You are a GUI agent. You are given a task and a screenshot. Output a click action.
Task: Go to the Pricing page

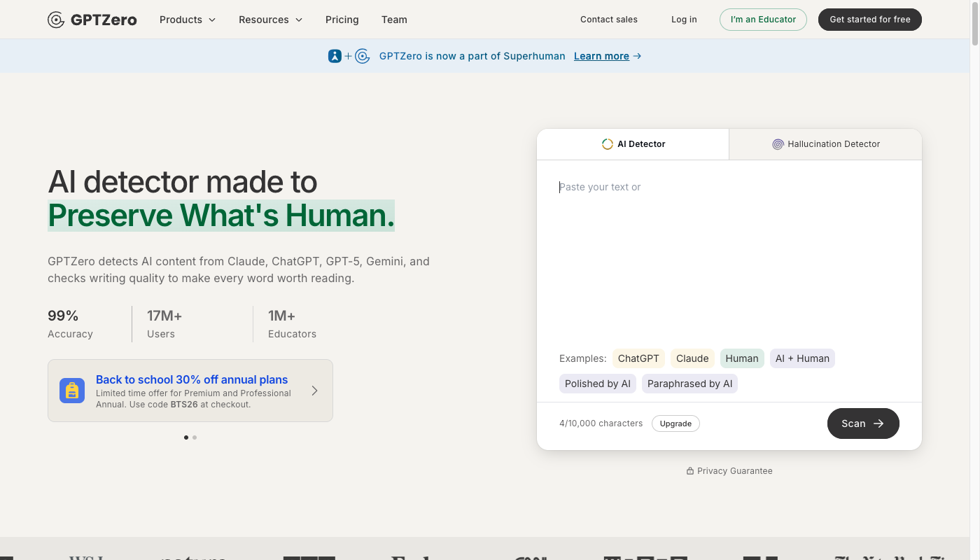[x=342, y=20]
